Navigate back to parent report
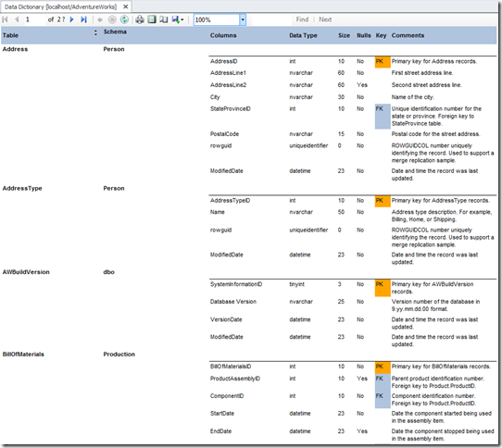This screenshot has height=448, width=502. (x=100, y=19)
